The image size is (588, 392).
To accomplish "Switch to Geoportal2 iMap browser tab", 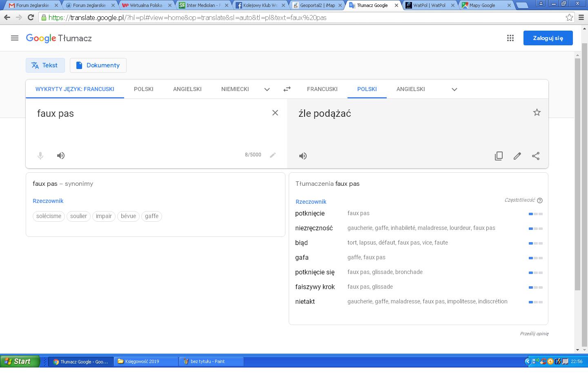I will click(x=317, y=5).
